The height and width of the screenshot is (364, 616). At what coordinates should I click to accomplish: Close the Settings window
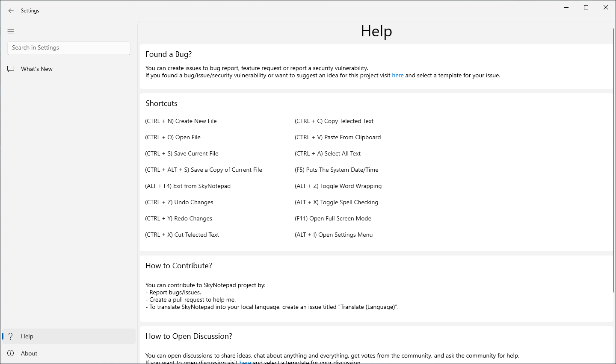pyautogui.click(x=606, y=7)
